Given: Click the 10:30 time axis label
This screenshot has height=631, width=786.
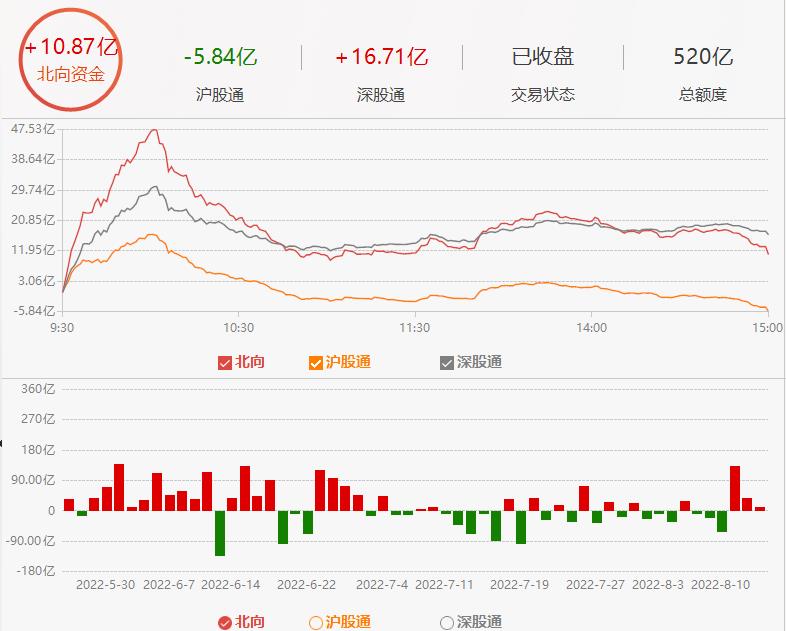Looking at the screenshot, I should coord(238,326).
